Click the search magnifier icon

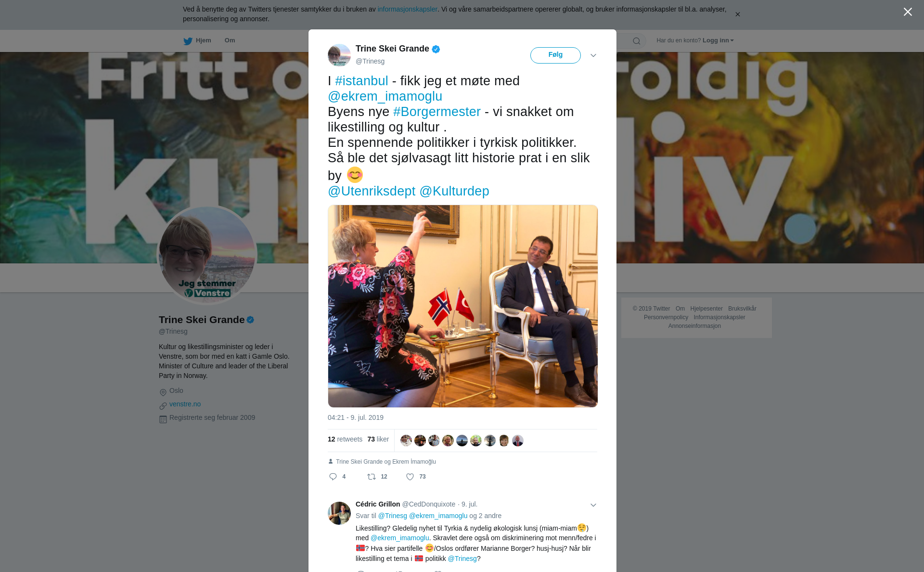coord(637,41)
